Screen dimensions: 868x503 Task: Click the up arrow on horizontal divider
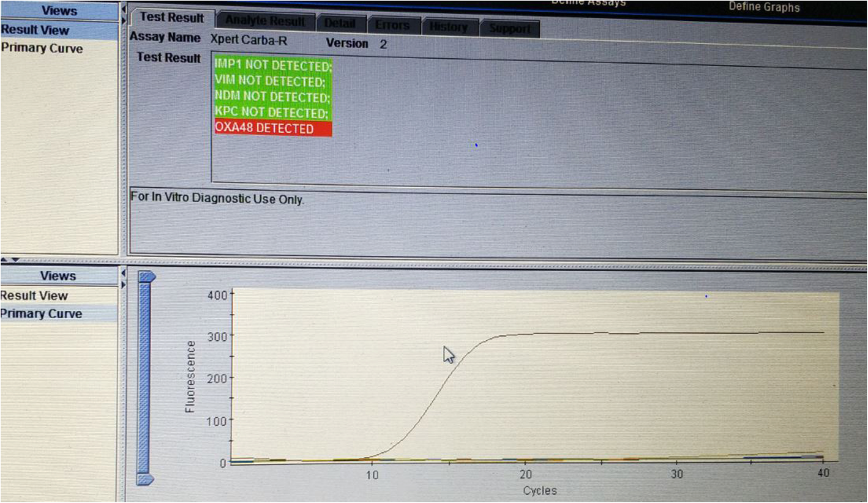(x=6, y=260)
